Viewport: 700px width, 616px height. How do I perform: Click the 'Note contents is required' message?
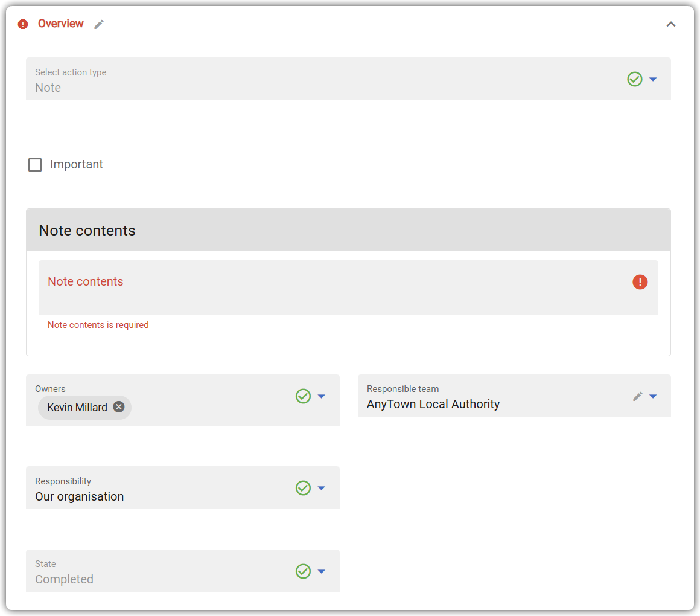[98, 325]
